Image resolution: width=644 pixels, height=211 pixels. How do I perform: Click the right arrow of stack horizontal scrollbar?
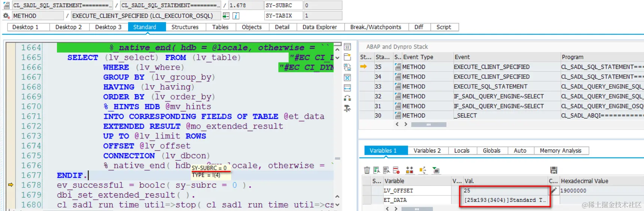click(405, 124)
